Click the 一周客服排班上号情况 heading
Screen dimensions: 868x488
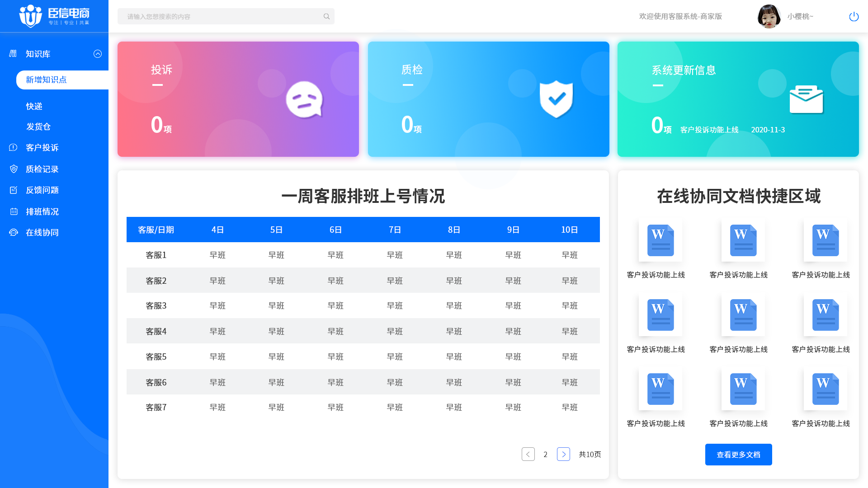point(363,196)
